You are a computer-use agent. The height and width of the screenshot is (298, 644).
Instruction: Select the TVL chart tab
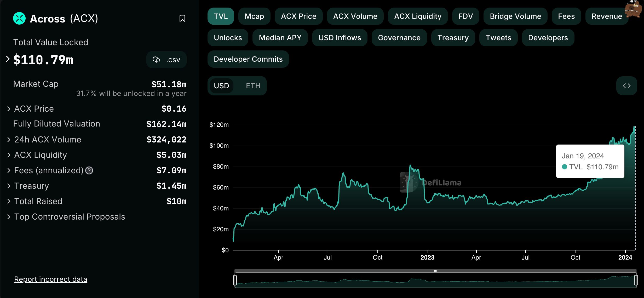[221, 16]
